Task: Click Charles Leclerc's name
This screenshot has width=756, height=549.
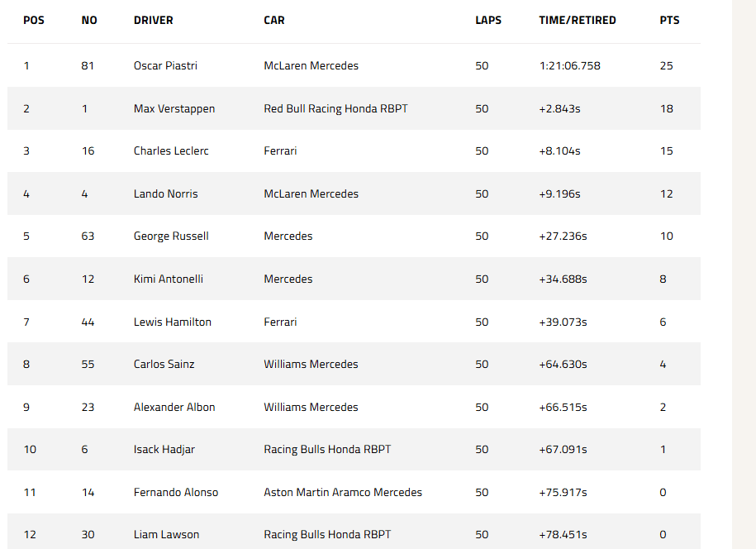Action: pos(171,151)
